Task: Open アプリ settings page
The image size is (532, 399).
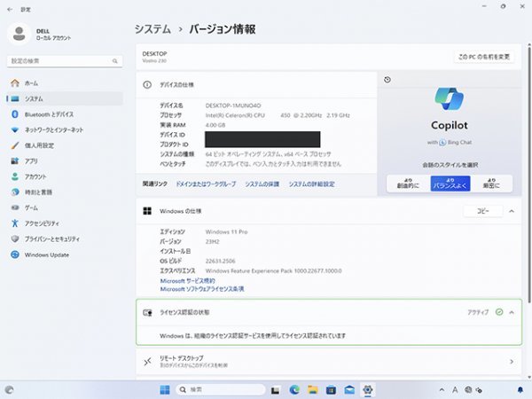Action: point(65,161)
